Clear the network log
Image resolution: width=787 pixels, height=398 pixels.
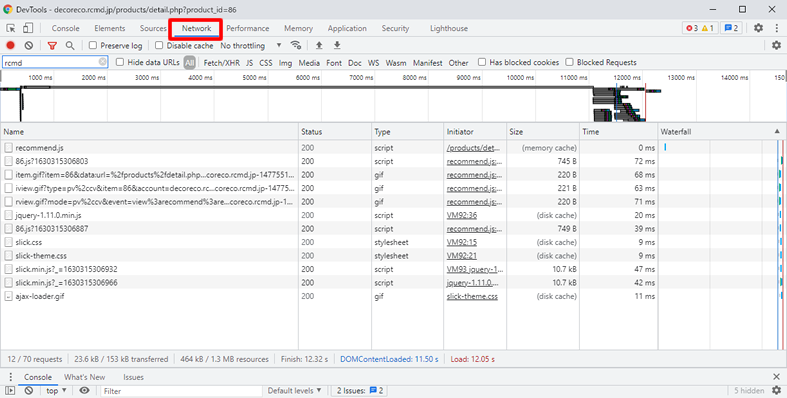(29, 45)
